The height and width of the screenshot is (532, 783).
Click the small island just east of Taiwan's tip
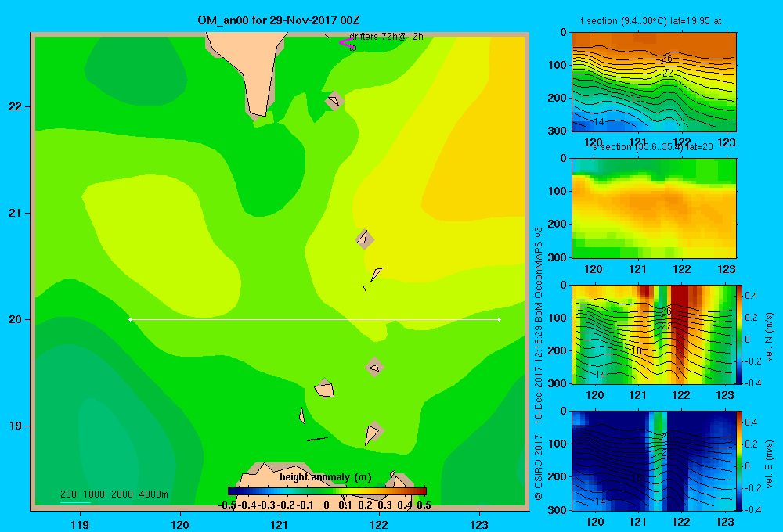tap(334, 101)
